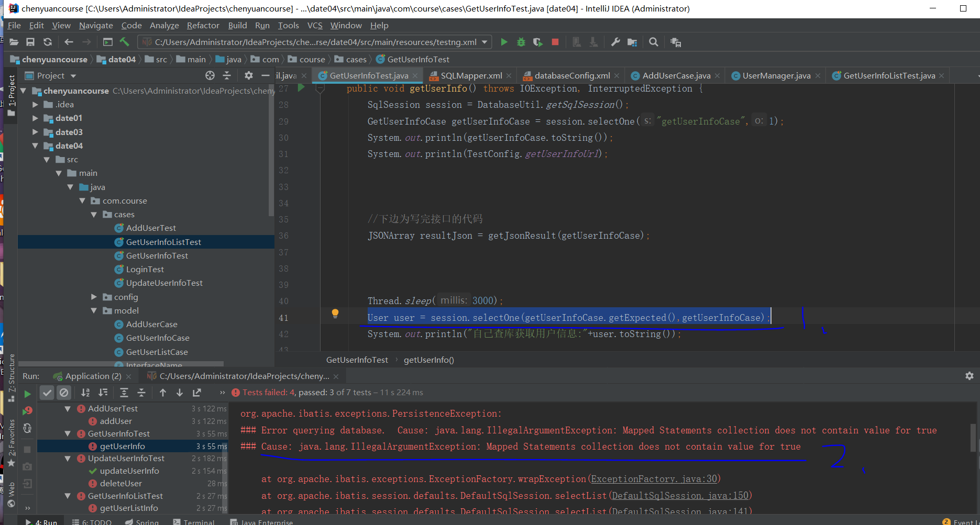This screenshot has height=525, width=980.
Task: Sort test results alphabetically
Action: [85, 393]
